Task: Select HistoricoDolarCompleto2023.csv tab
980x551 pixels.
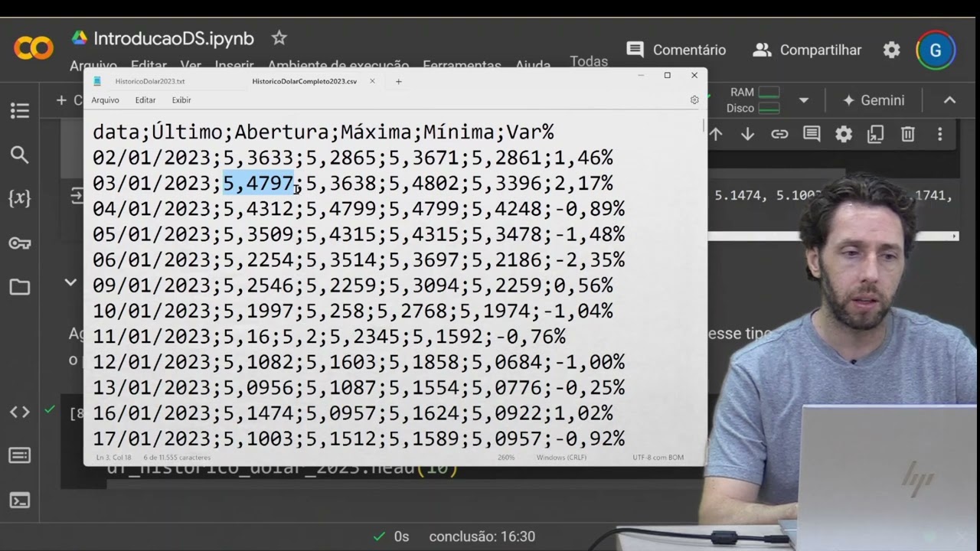Action: coord(305,81)
